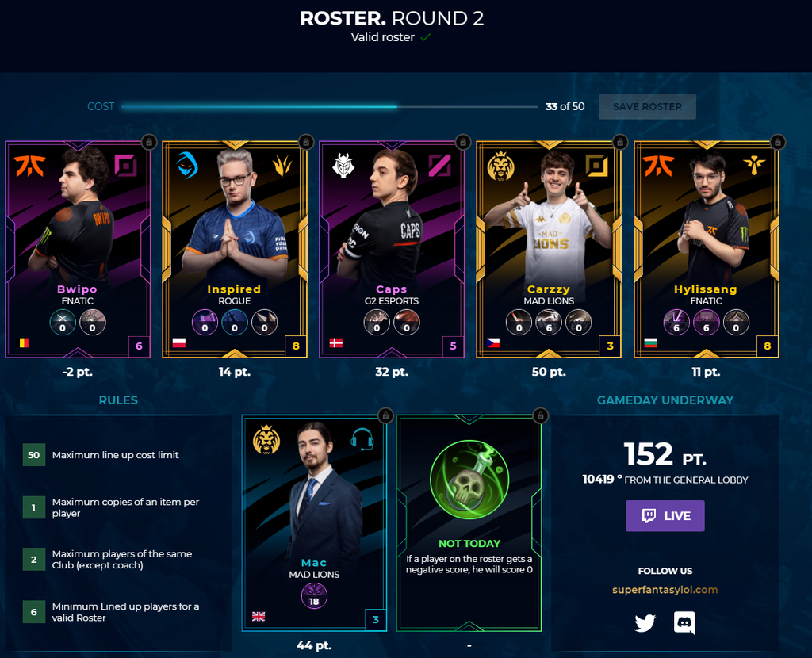Click the Not Today skull potion icon
The width and height of the screenshot is (812, 658).
click(469, 480)
